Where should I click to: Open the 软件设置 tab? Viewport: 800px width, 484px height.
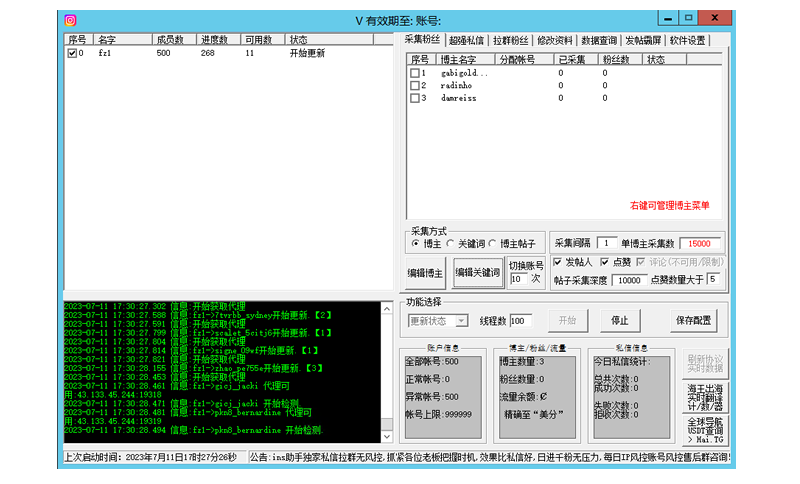(688, 41)
